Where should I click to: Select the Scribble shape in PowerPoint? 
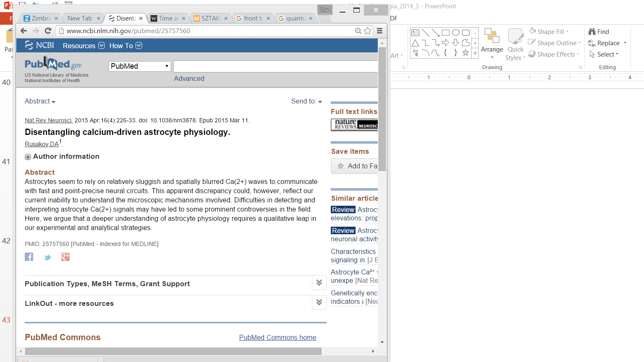tap(415, 53)
